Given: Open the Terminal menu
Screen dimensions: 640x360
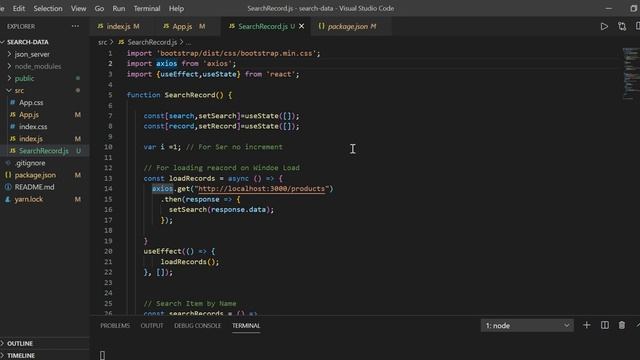Looking at the screenshot, I should point(147,9).
